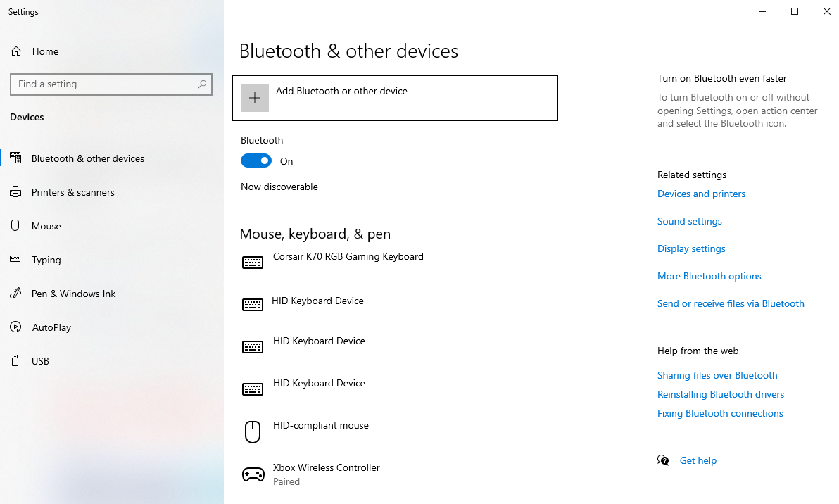The width and height of the screenshot is (839, 504).
Task: Open More Bluetooth options
Action: point(709,276)
